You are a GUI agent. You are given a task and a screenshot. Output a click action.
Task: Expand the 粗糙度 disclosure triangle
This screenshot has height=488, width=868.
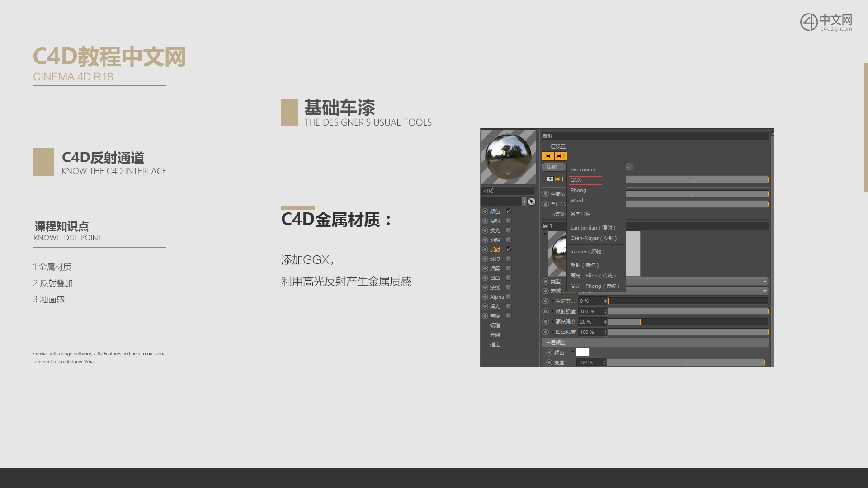point(552,301)
